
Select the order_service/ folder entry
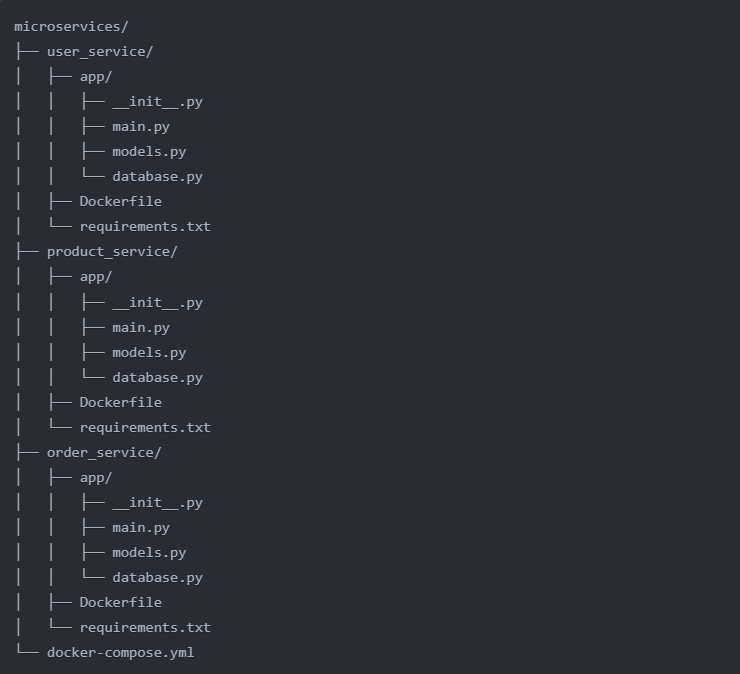click(104, 453)
